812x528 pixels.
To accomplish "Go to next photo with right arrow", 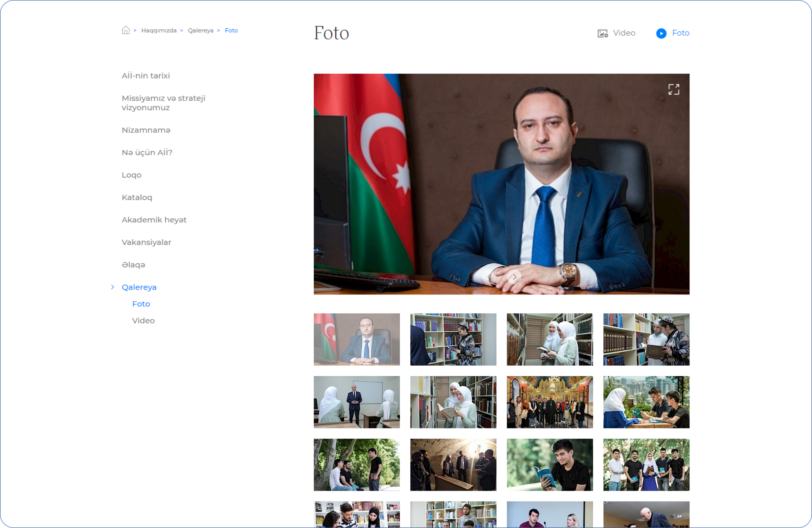I will pyautogui.click(x=514, y=277).
